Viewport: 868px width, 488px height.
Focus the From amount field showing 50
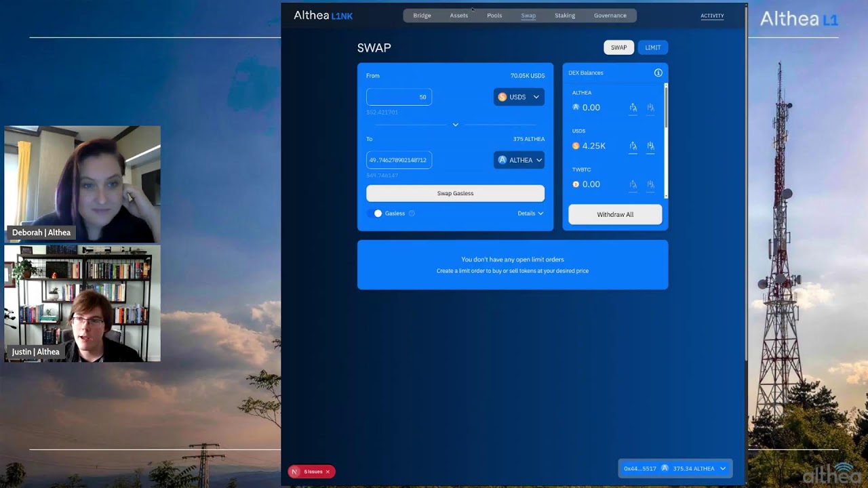click(x=399, y=97)
